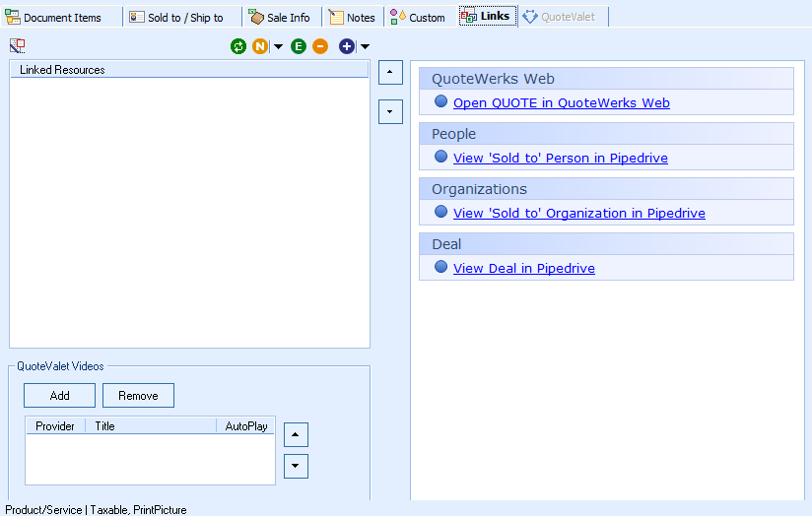
Task: Move linked resource up with the up arrow
Action: (390, 73)
